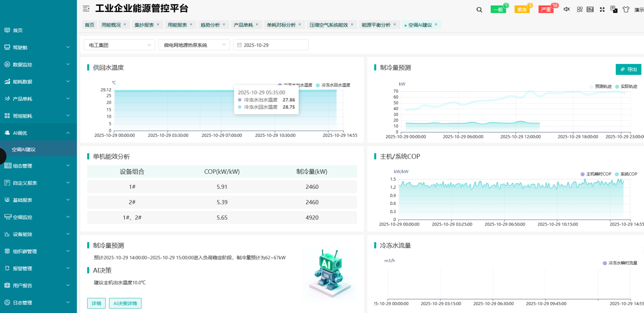The width and height of the screenshot is (644, 313).
Task: Expand the 组织碳管理 sidebar menu
Action: pyautogui.click(x=38, y=251)
